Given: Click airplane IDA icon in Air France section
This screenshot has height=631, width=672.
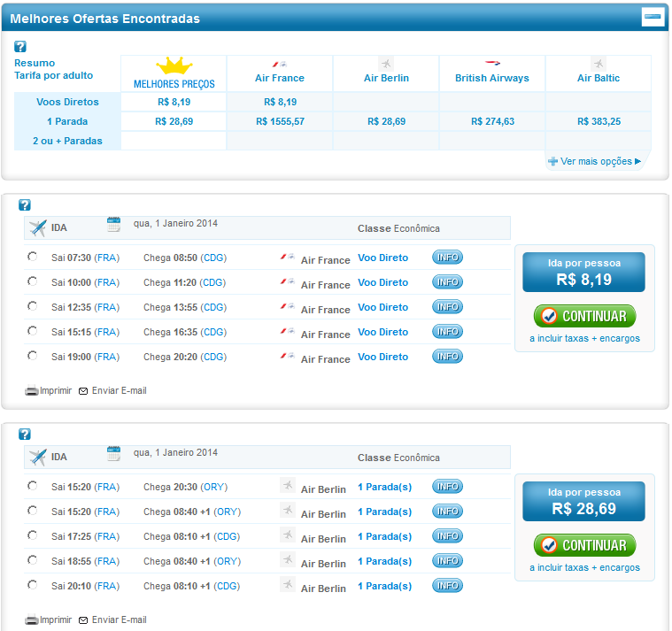Looking at the screenshot, I should (x=38, y=227).
